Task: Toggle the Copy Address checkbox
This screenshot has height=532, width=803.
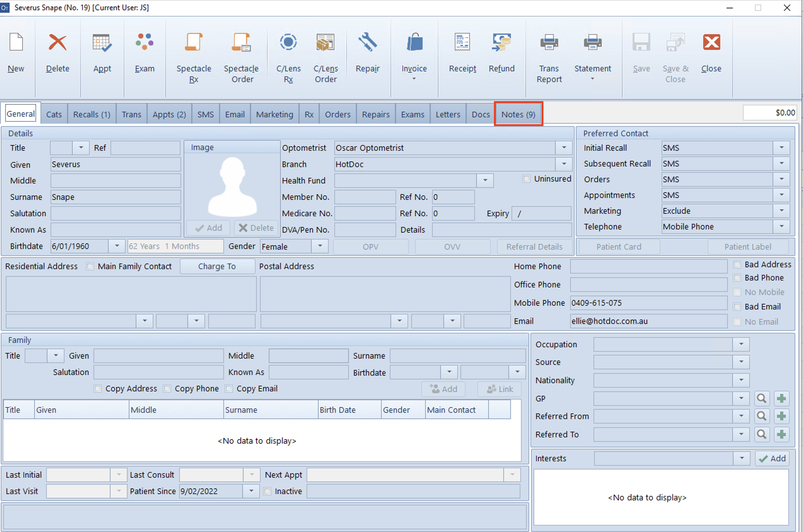Action: coord(98,389)
